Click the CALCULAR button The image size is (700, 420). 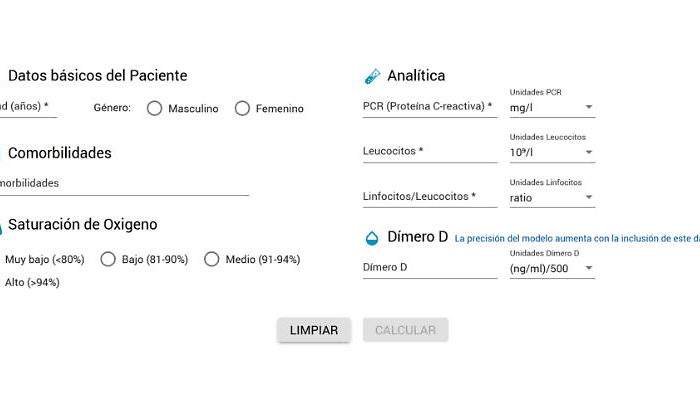[x=405, y=330]
